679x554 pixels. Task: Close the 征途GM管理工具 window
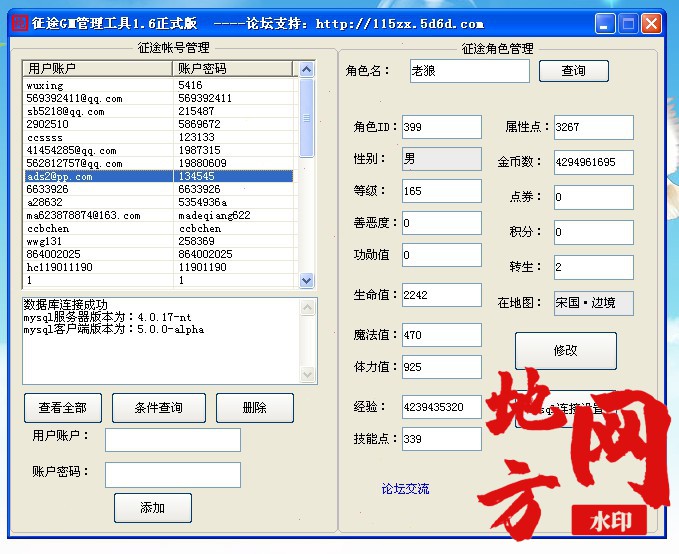coord(651,23)
